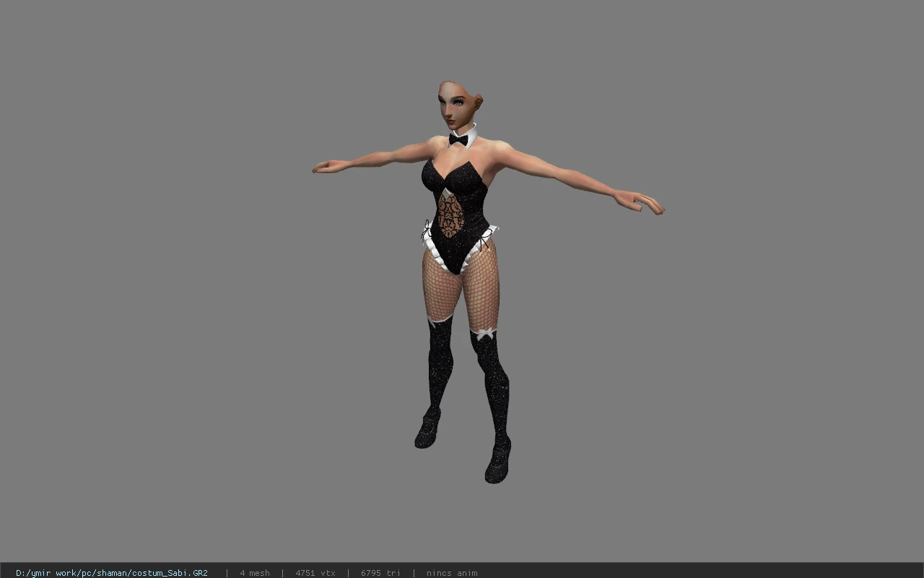Click the 'nincs anim' animation status label
Image resolution: width=924 pixels, height=578 pixels.
pos(452,573)
